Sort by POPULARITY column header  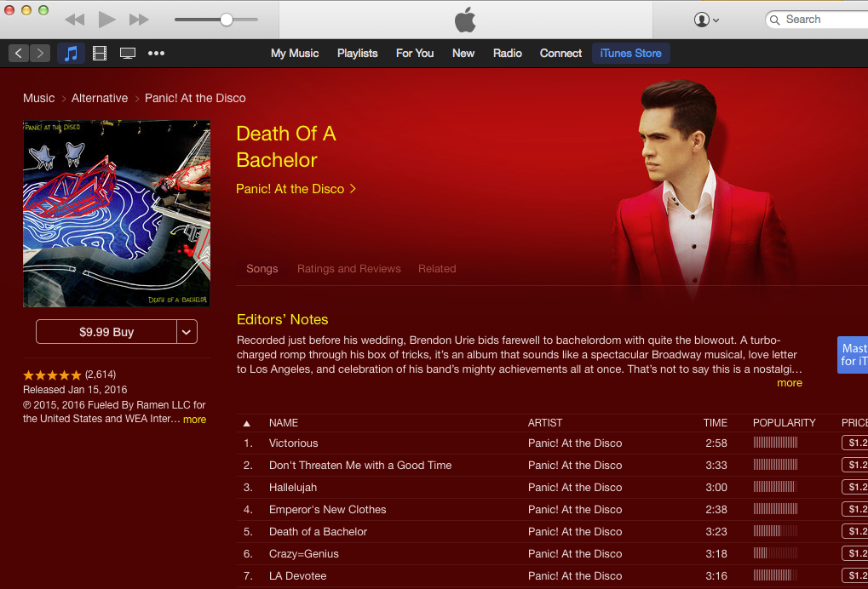[784, 422]
